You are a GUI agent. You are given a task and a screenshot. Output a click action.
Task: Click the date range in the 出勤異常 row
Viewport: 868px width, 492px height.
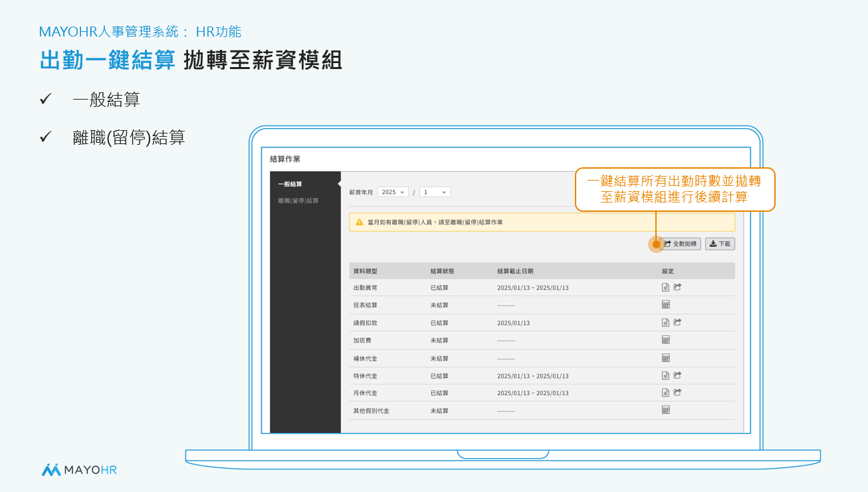coord(533,288)
